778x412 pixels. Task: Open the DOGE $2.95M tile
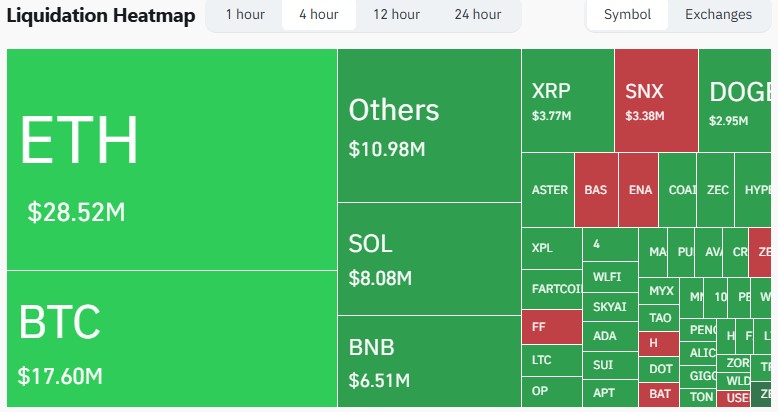(738, 100)
